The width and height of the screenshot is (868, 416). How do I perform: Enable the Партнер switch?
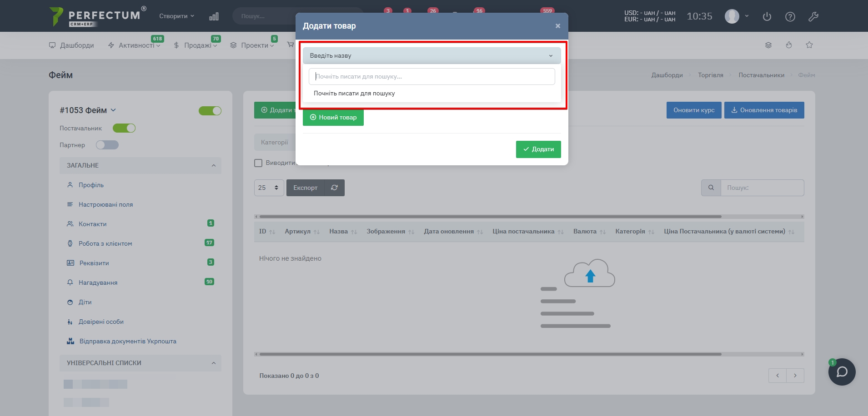[x=107, y=145]
